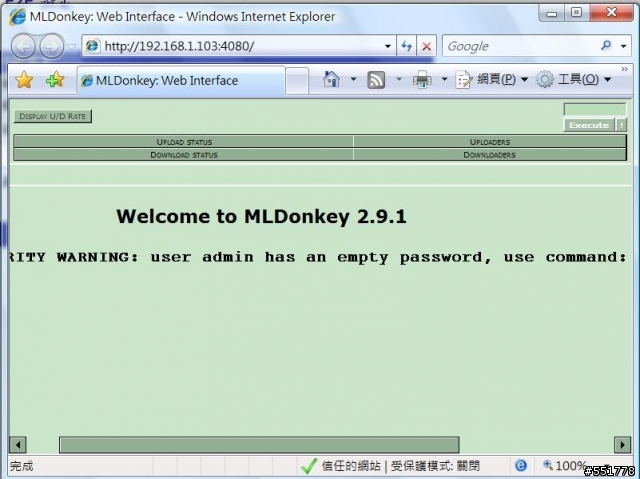Expand the toolbar overflow chevron
The width and height of the screenshot is (640, 479).
point(624,69)
